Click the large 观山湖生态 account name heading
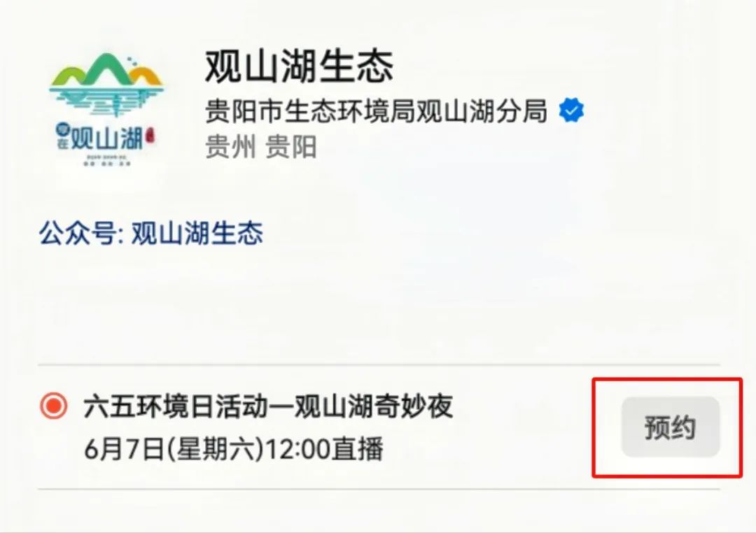The height and width of the screenshot is (533, 756). [x=299, y=66]
